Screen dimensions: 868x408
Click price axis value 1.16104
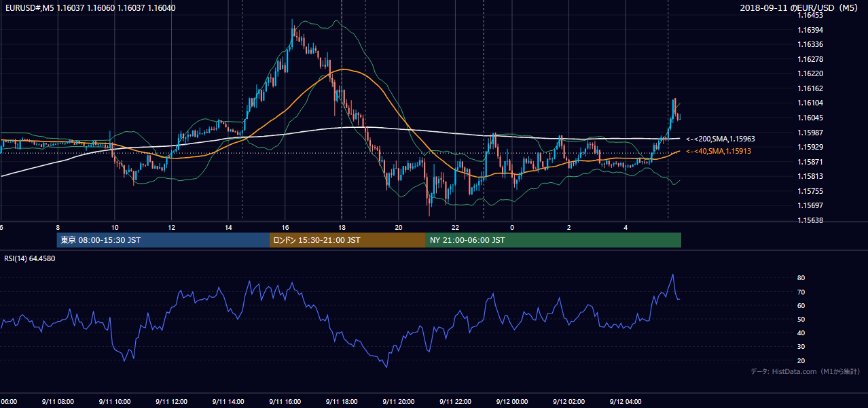coord(810,103)
